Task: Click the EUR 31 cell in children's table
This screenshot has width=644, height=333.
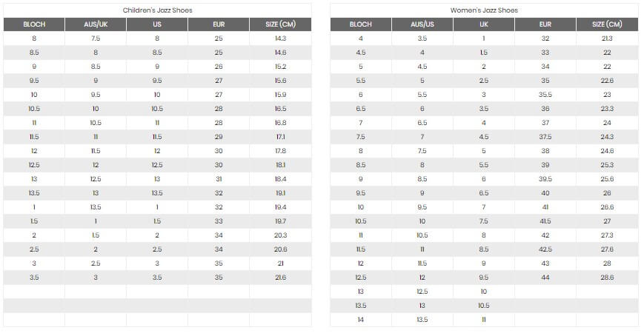Action: (x=219, y=179)
